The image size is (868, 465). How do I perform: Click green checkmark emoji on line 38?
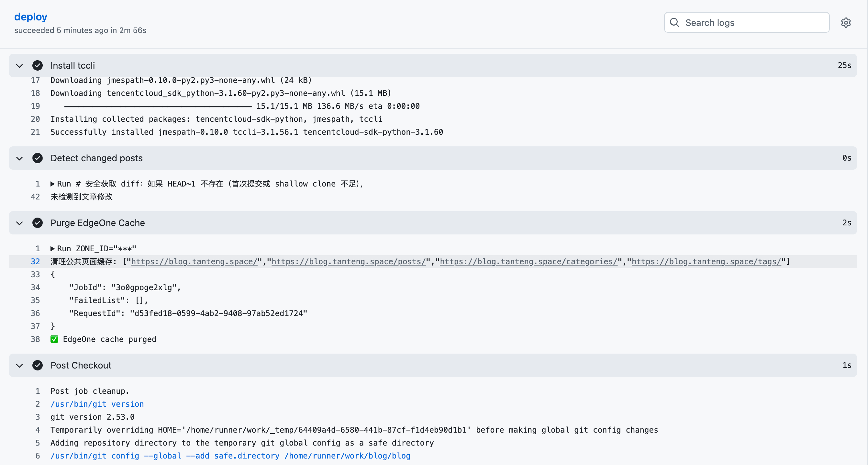coord(54,339)
